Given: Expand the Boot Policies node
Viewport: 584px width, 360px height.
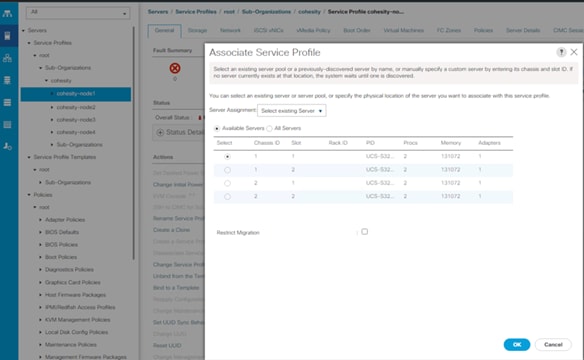Looking at the screenshot, I should tap(41, 257).
